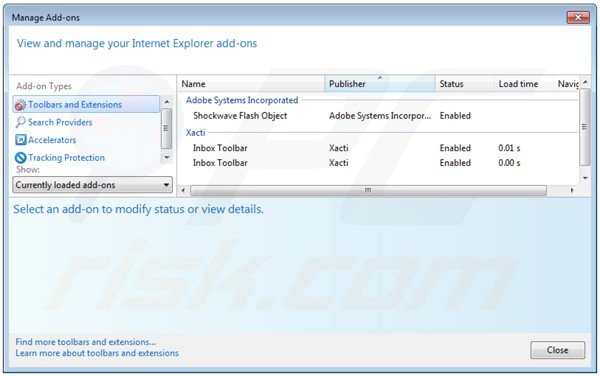This screenshot has height=376, width=600.
Task: Click left arrow of horizontal list scrollbar
Action: tap(183, 190)
